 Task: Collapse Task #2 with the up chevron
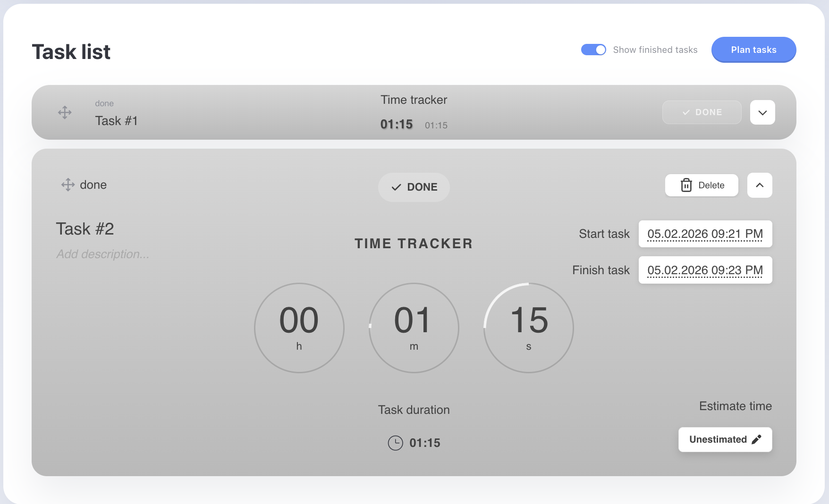pos(759,185)
